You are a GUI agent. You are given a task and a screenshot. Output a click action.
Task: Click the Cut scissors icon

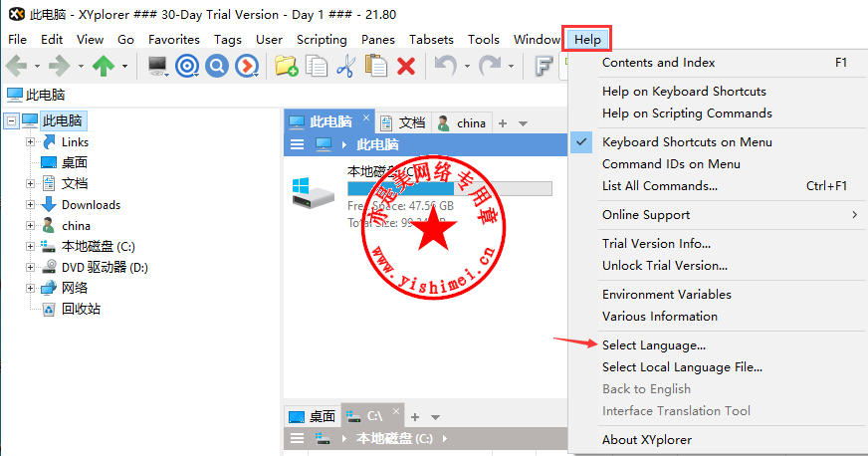(x=346, y=66)
